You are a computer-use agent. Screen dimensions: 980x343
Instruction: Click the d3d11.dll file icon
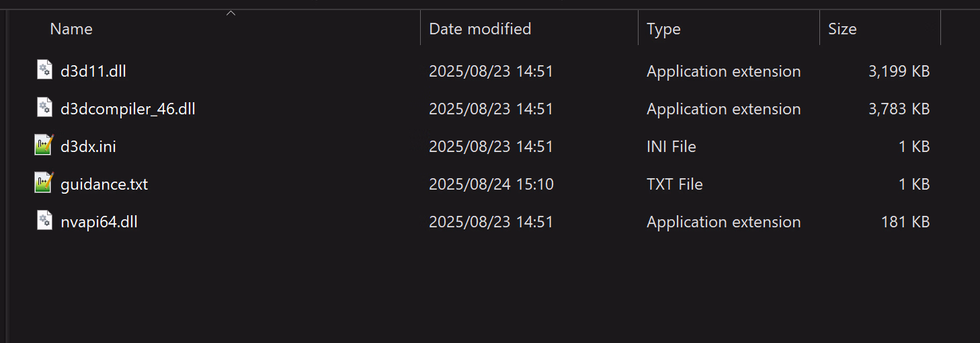[44, 70]
